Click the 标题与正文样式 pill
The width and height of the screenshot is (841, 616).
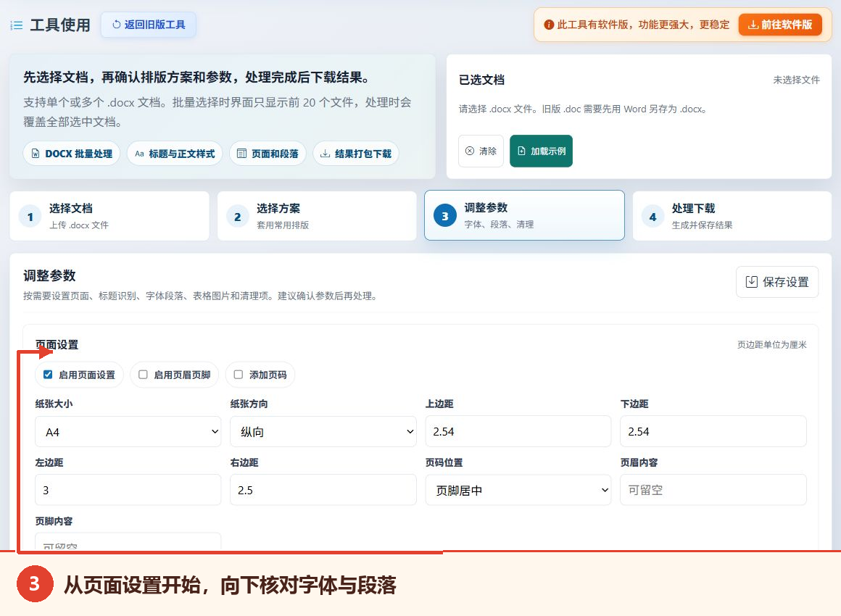175,154
